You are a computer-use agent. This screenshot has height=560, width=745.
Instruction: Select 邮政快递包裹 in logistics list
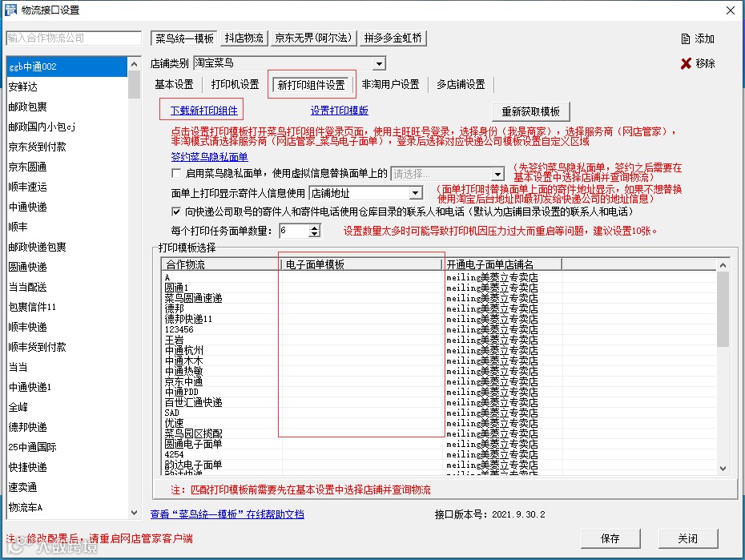coord(66,247)
